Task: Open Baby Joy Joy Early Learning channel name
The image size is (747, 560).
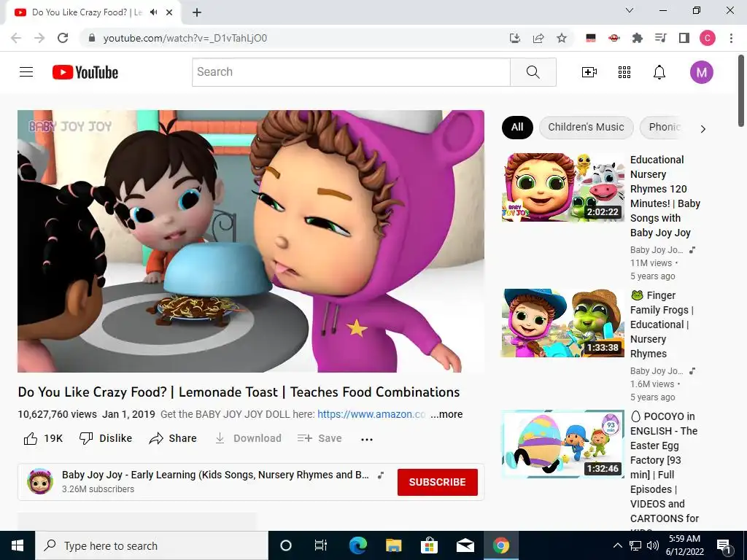Action: pyautogui.click(x=215, y=475)
